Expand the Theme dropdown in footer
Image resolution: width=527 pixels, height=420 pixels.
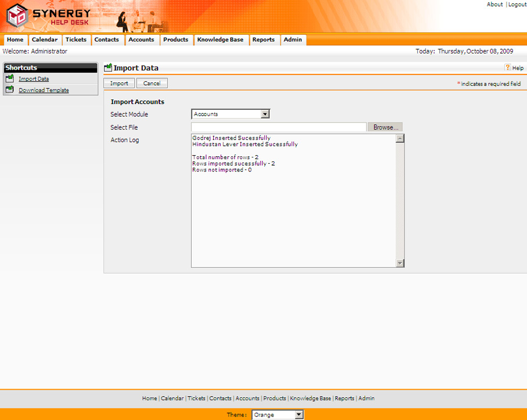[299, 415]
